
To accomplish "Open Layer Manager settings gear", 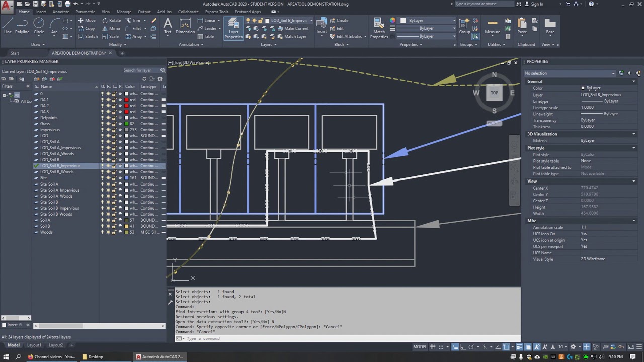I will 160,79.
